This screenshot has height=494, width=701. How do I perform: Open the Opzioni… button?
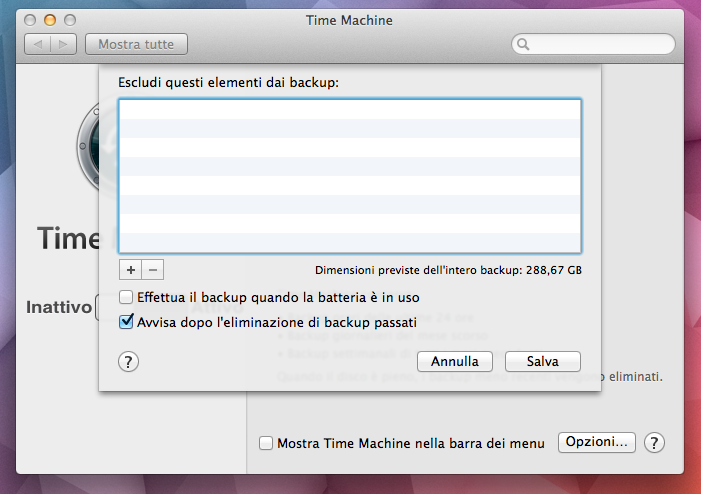(597, 442)
